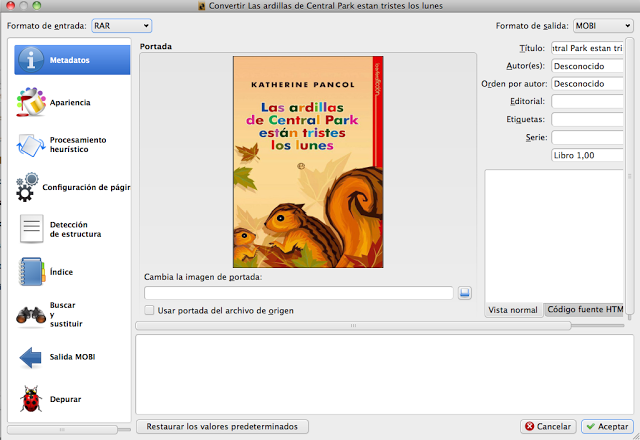This screenshot has width=640, height=440.
Task: Click the lower description text box
Action: [x=384, y=375]
